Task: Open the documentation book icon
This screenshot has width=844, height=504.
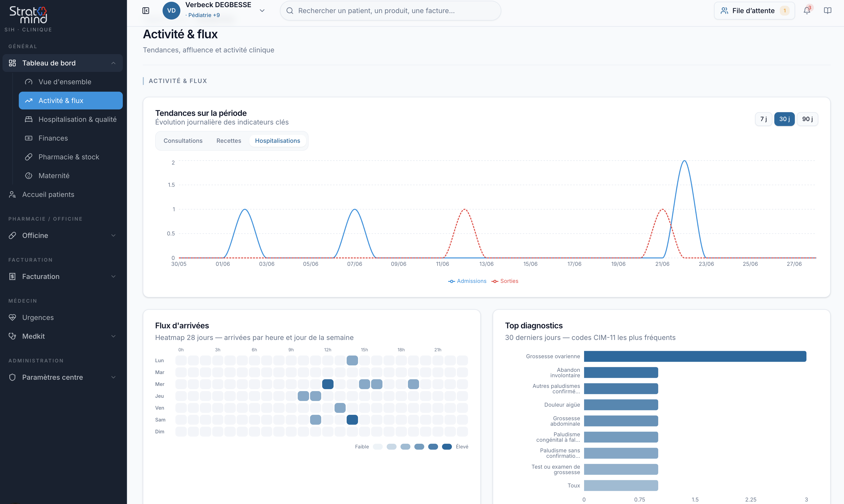Action: (x=828, y=11)
